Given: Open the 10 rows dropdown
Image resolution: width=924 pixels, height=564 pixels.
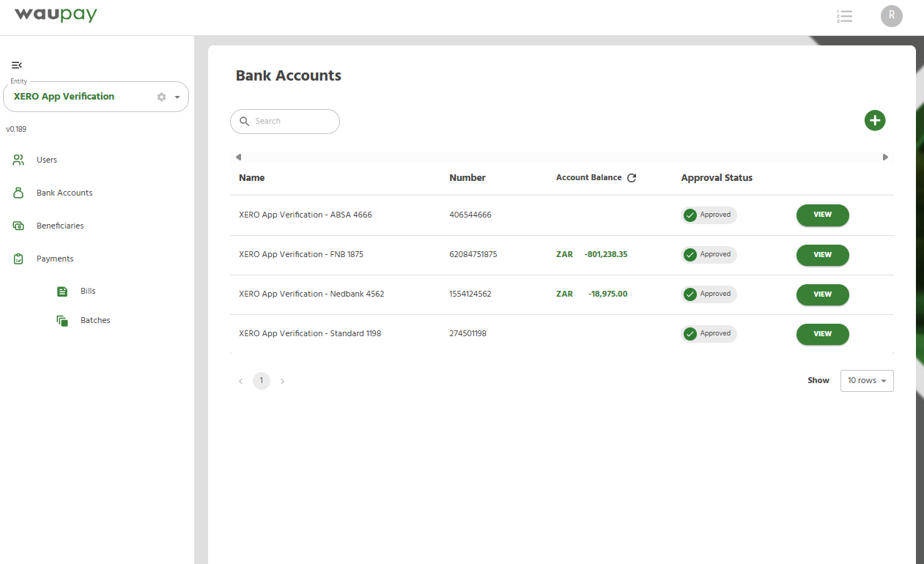Looking at the screenshot, I should tap(867, 381).
